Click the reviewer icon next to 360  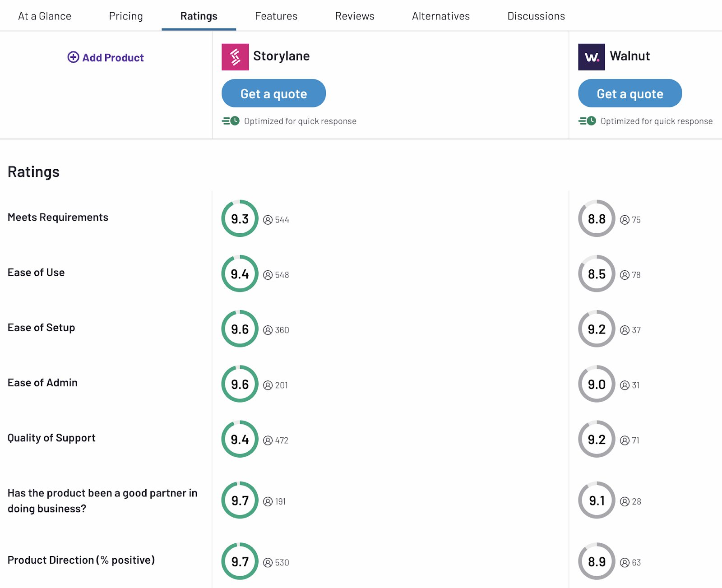click(268, 330)
